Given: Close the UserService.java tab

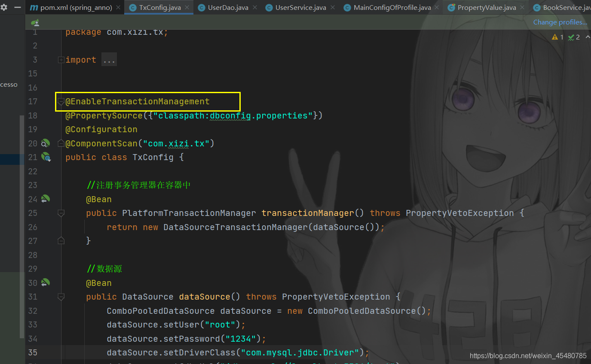Looking at the screenshot, I should (332, 8).
